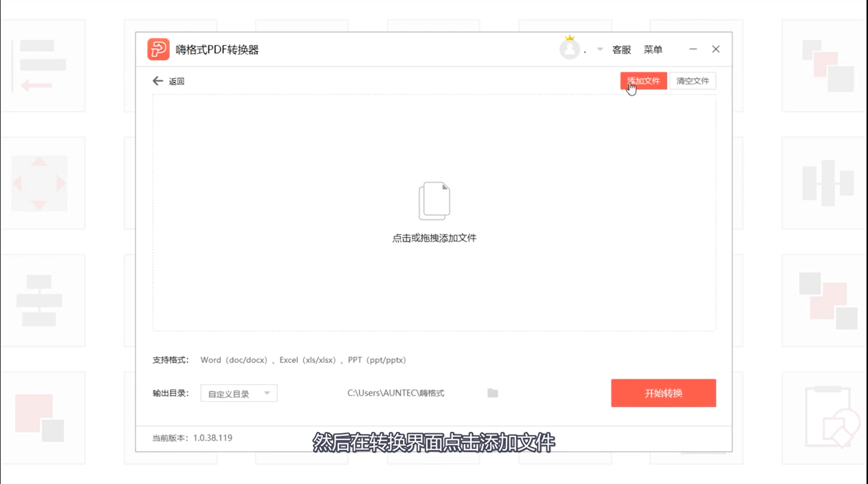Click the 输出目录 label
Image resolution: width=868 pixels, height=484 pixels.
(170, 393)
